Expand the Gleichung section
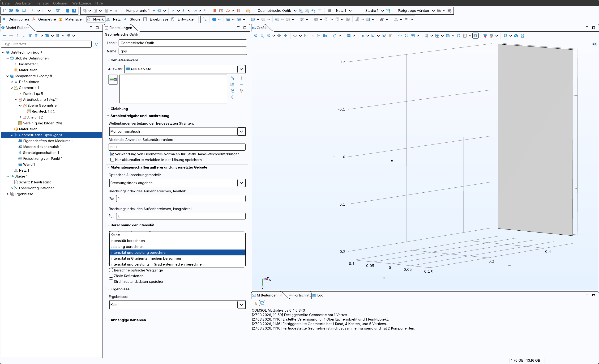599x364 pixels. [119, 109]
